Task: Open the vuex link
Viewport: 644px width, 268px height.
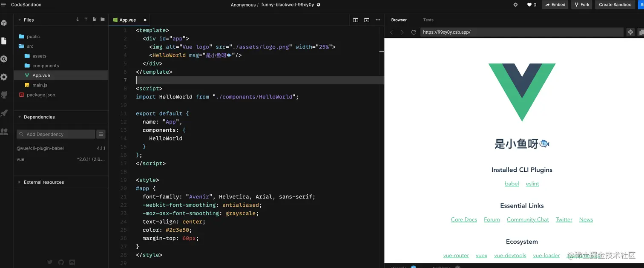Action: pos(482,256)
